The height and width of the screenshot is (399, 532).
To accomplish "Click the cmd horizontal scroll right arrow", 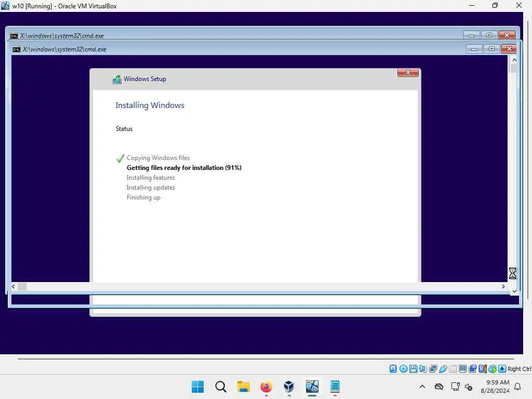I will (503, 287).
